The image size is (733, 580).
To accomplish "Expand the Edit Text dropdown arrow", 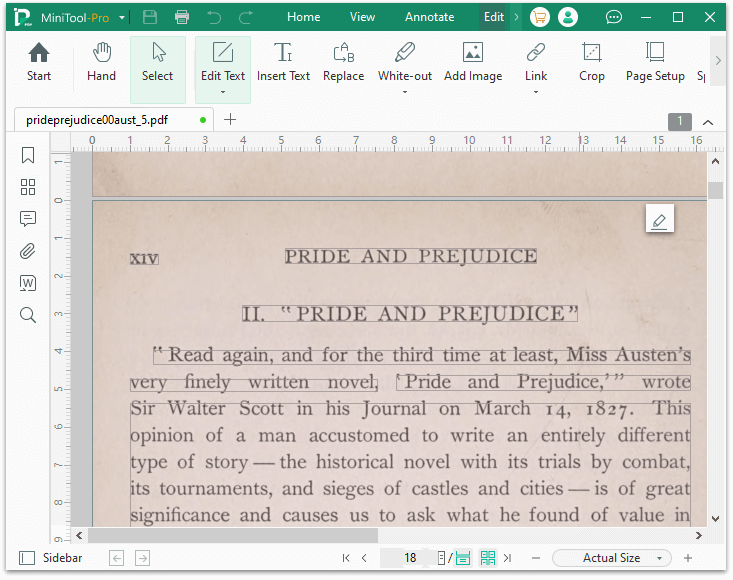I will (223, 92).
